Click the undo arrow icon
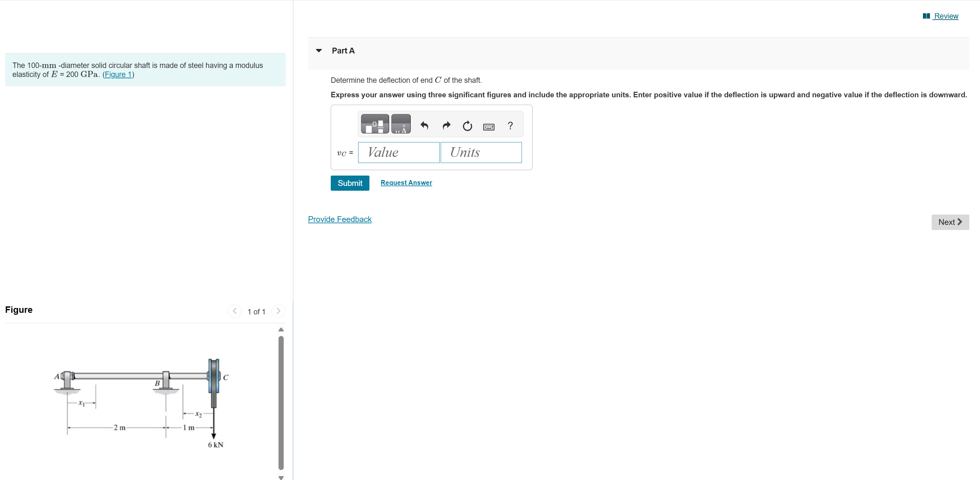Image resolution: width=980 pixels, height=480 pixels. coord(424,125)
